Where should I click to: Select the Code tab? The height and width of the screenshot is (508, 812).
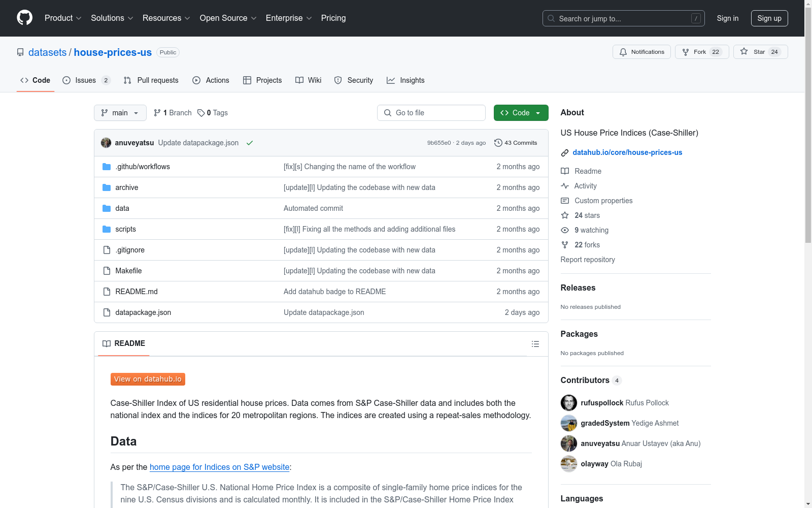coord(36,80)
